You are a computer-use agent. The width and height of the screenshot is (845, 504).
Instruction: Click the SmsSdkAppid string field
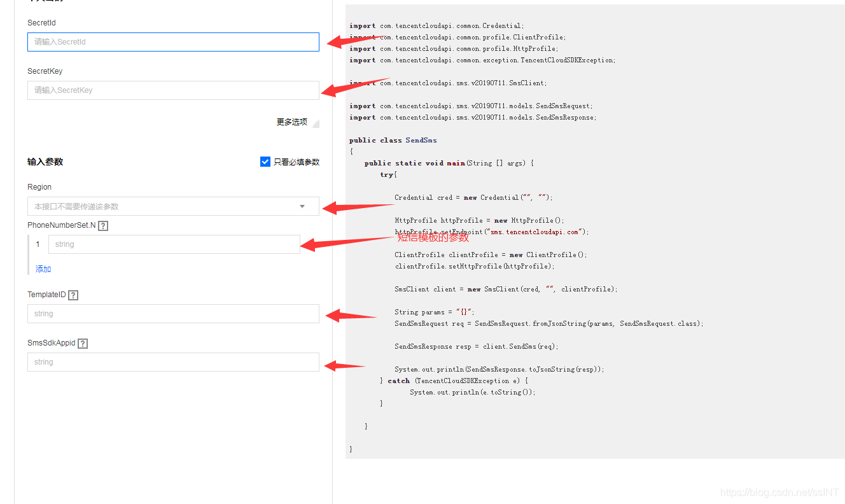173,362
